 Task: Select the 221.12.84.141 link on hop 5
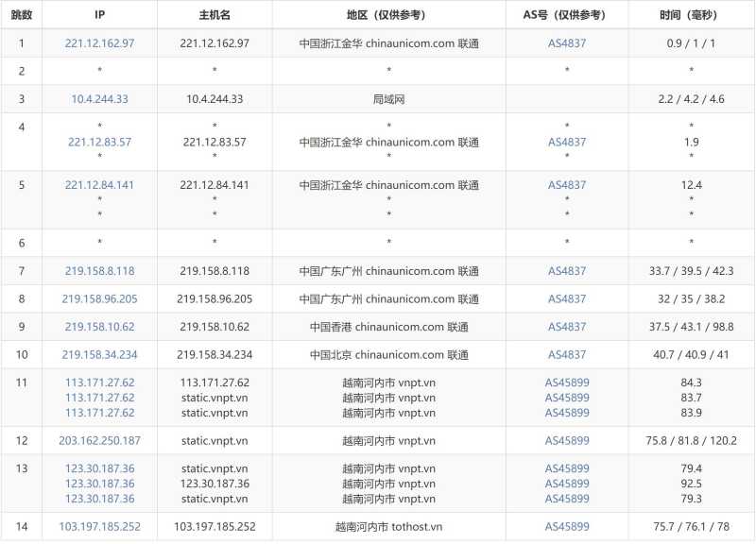(99, 185)
